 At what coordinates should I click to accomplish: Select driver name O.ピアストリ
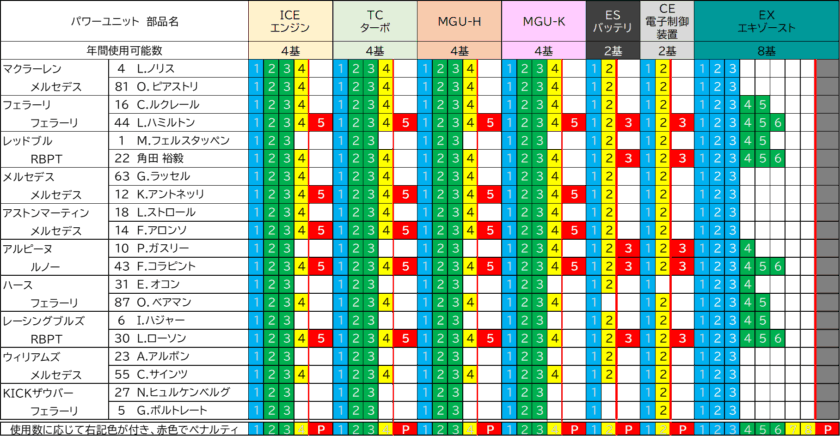(x=167, y=86)
